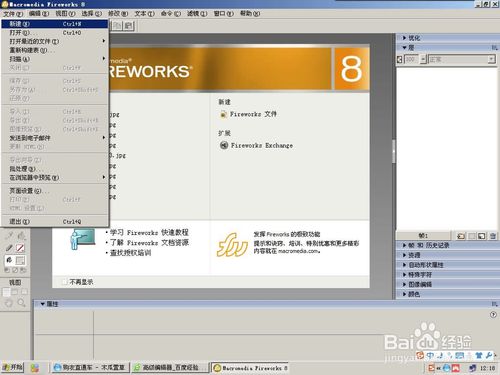500x375 pixels.
Task: Click the Fireworks Exchange link
Action: 262,145
